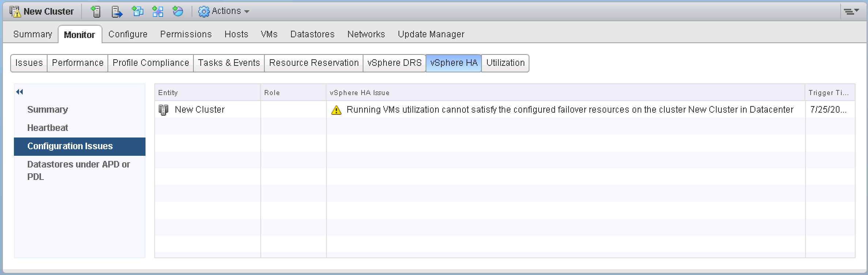Go to the Permissions tab

(x=186, y=34)
